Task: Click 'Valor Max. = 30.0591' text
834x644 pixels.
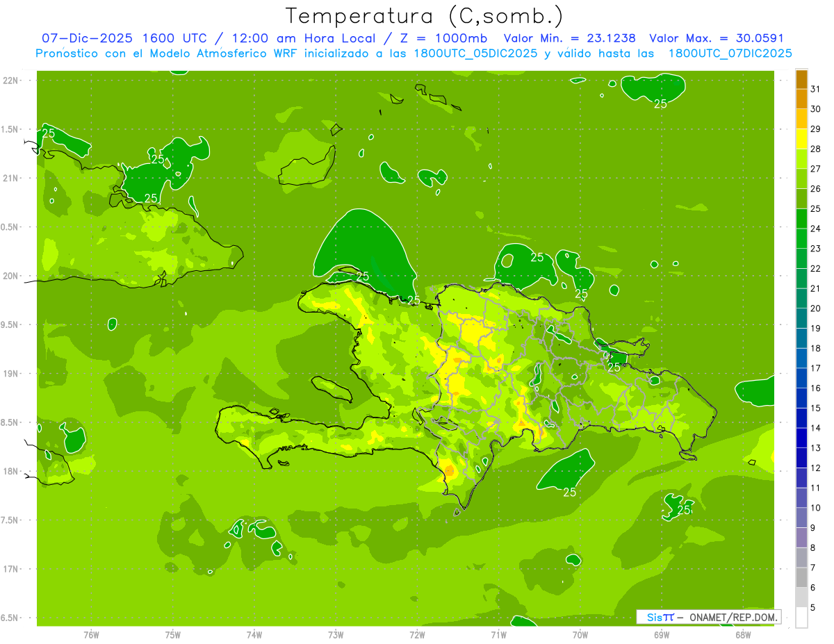Action: point(717,38)
